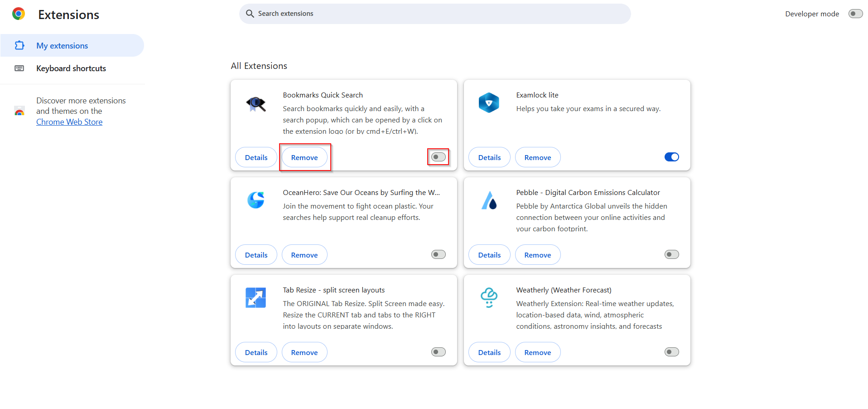This screenshot has height=409, width=868.
Task: Select the My extensions puzzle-piece icon
Action: pyautogui.click(x=19, y=45)
